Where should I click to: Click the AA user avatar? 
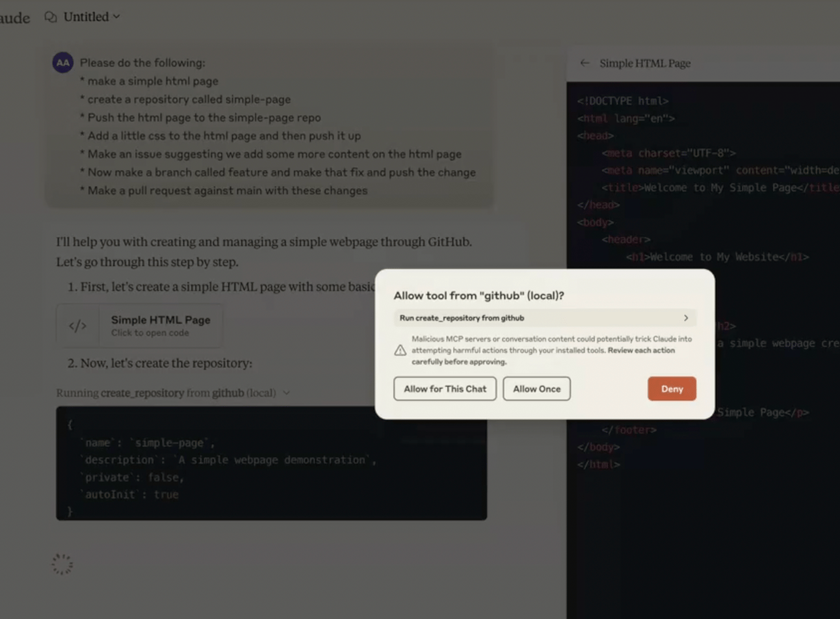(x=62, y=62)
